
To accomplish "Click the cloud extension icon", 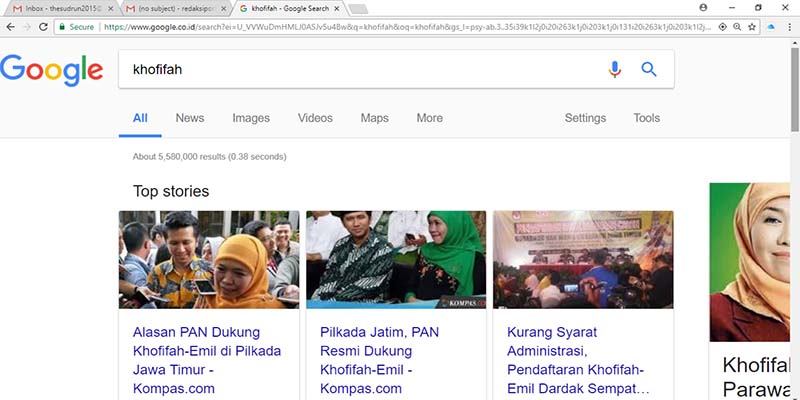I will coord(771,27).
